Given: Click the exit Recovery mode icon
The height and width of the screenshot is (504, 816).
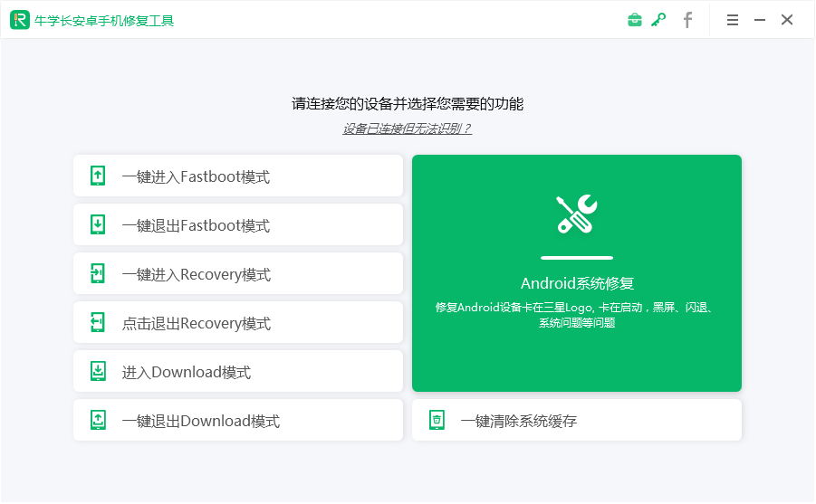Looking at the screenshot, I should pos(98,322).
